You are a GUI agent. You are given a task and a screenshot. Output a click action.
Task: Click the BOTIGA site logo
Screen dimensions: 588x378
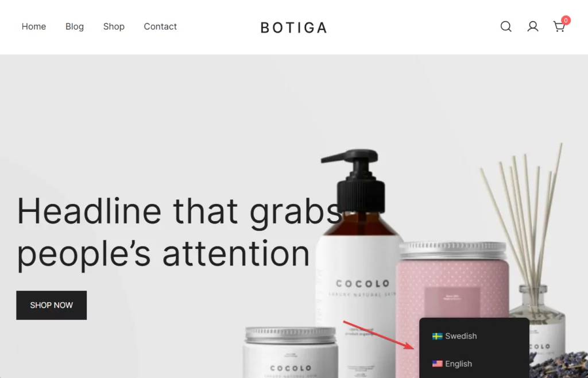(293, 28)
